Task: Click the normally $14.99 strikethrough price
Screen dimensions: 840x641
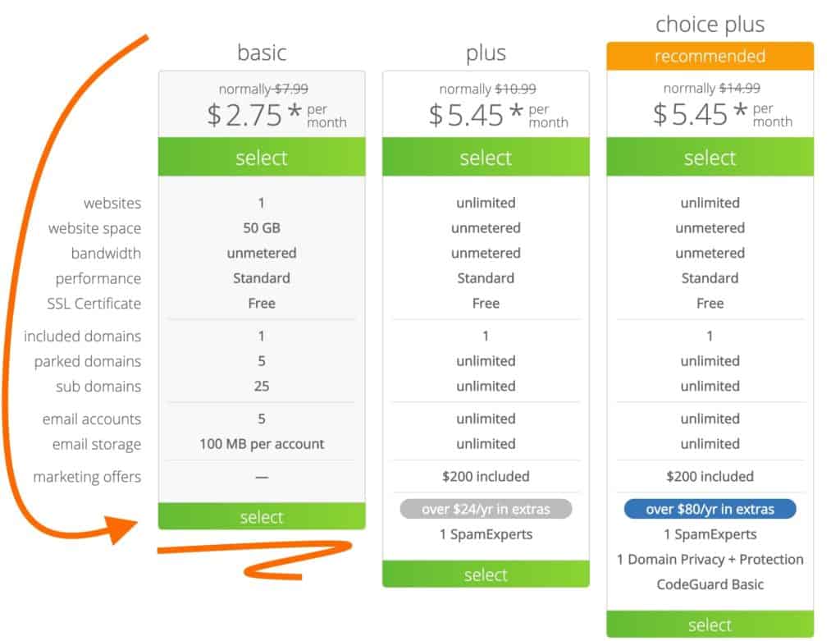Action: 711,88
